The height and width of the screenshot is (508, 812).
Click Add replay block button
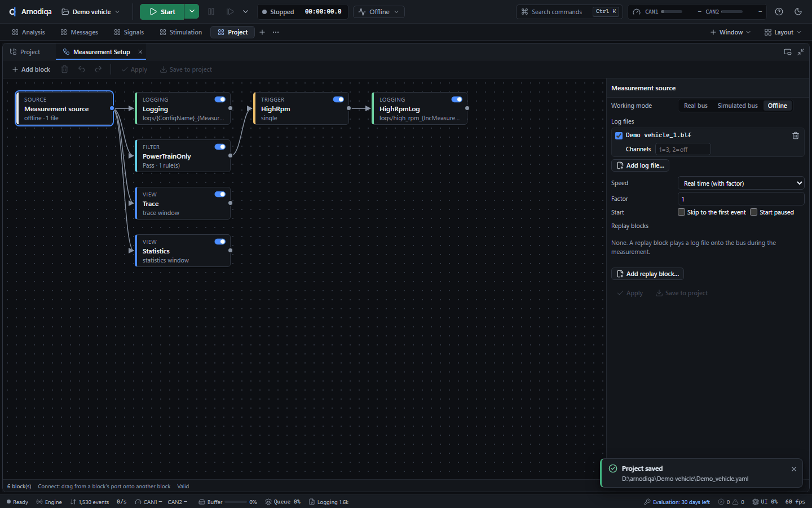(x=647, y=274)
